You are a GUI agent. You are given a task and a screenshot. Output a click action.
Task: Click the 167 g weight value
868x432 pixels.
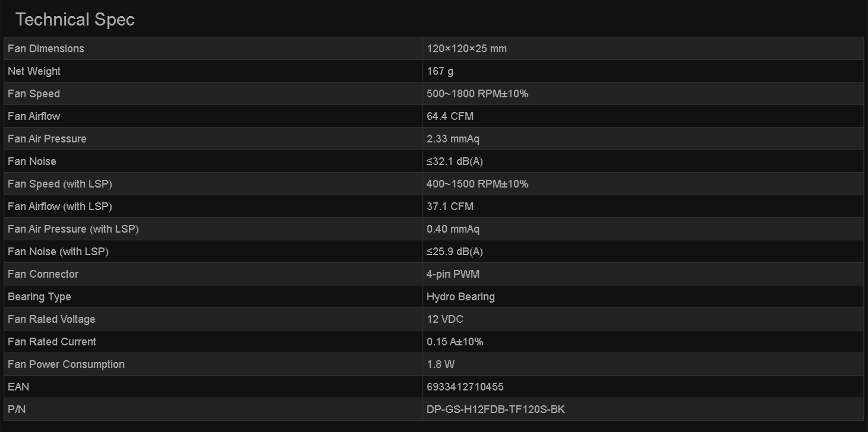[440, 71]
